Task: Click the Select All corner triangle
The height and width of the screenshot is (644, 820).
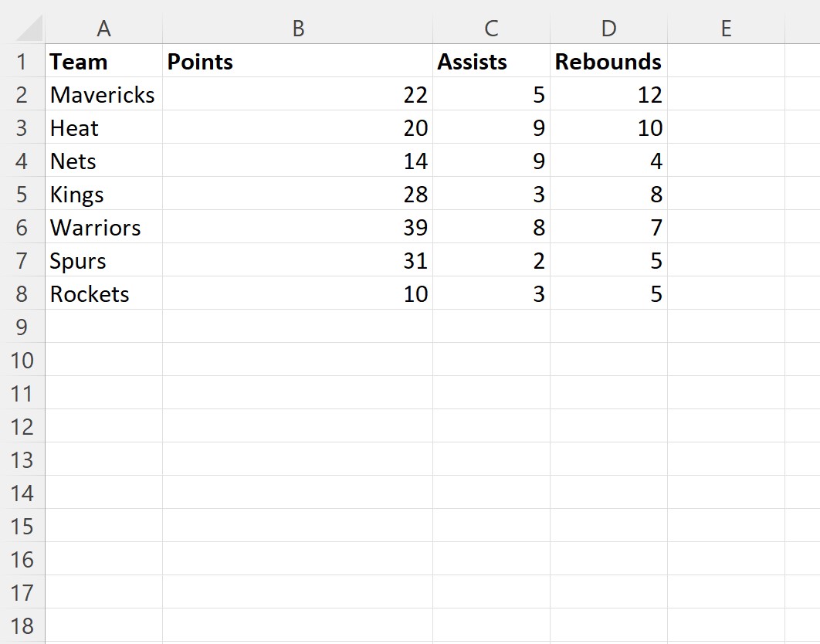Action: click(29, 29)
